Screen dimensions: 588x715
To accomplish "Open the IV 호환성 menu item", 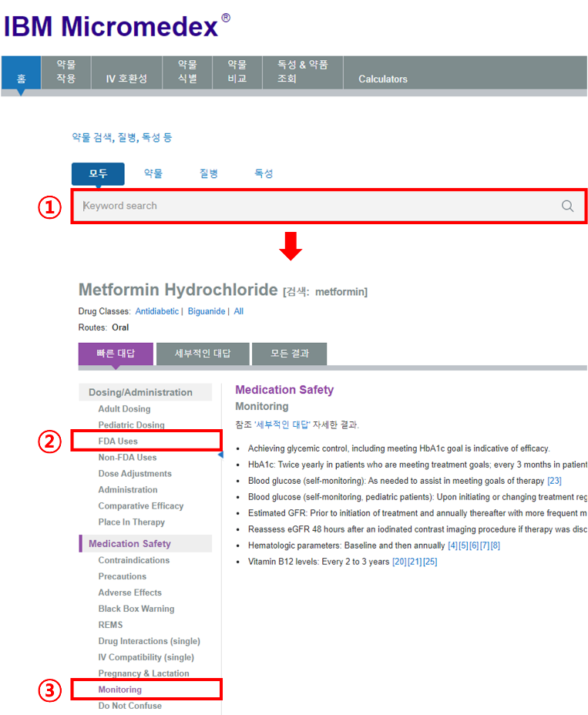I will [x=126, y=79].
